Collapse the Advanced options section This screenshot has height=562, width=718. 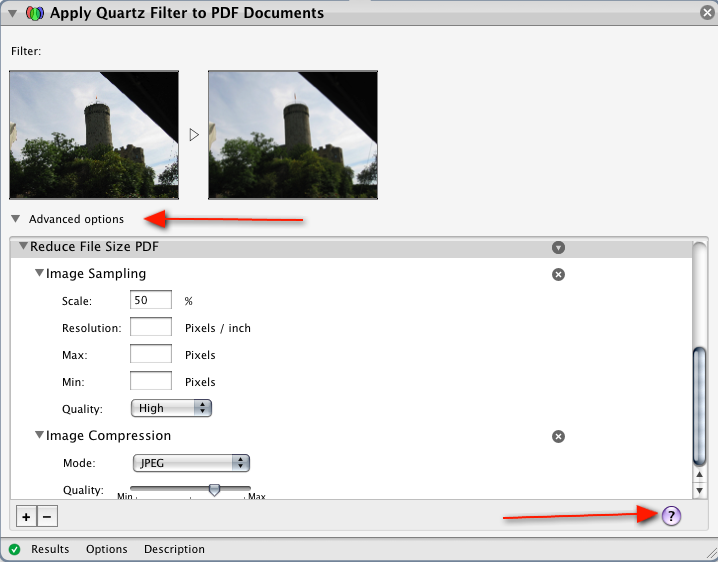16,219
